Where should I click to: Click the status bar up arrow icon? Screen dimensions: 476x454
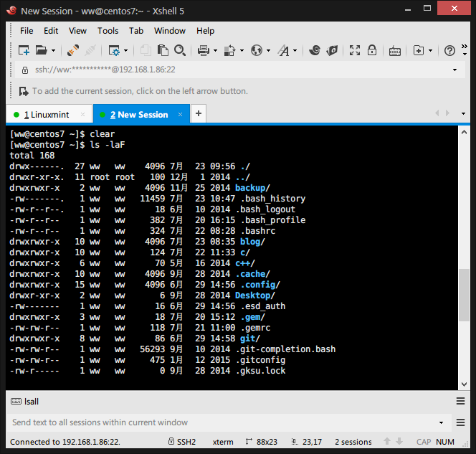pyautogui.click(x=387, y=441)
